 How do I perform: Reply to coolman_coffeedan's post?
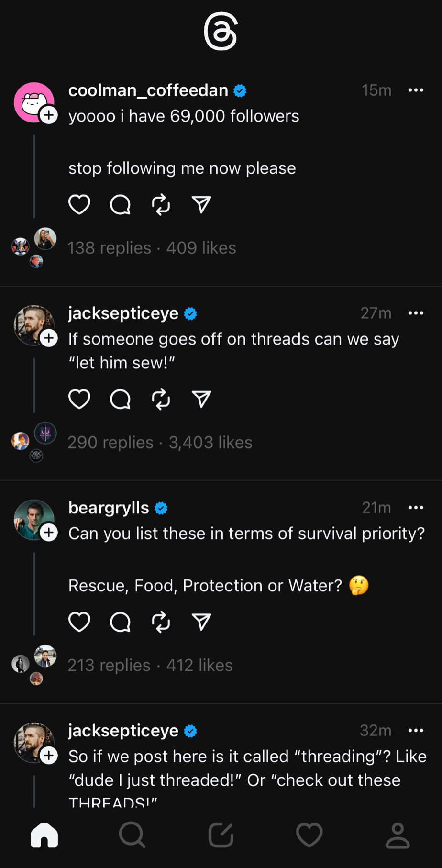[120, 205]
